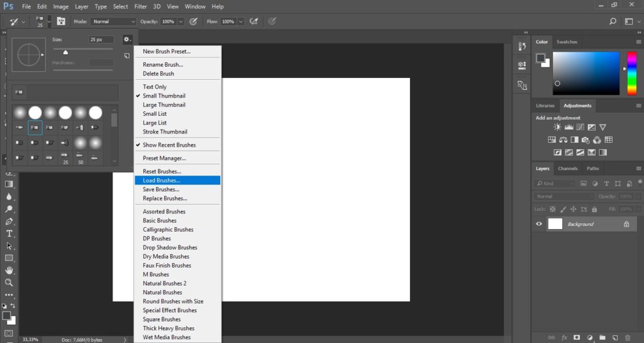This screenshot has width=644, height=343.
Task: Open the brush Mode dropdown
Action: click(x=113, y=21)
